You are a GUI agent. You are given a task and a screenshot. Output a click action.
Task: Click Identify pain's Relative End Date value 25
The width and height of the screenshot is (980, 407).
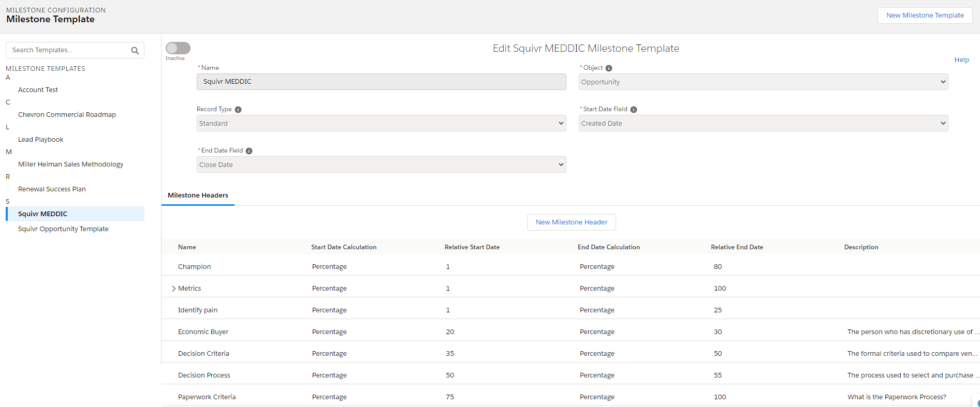(718, 310)
